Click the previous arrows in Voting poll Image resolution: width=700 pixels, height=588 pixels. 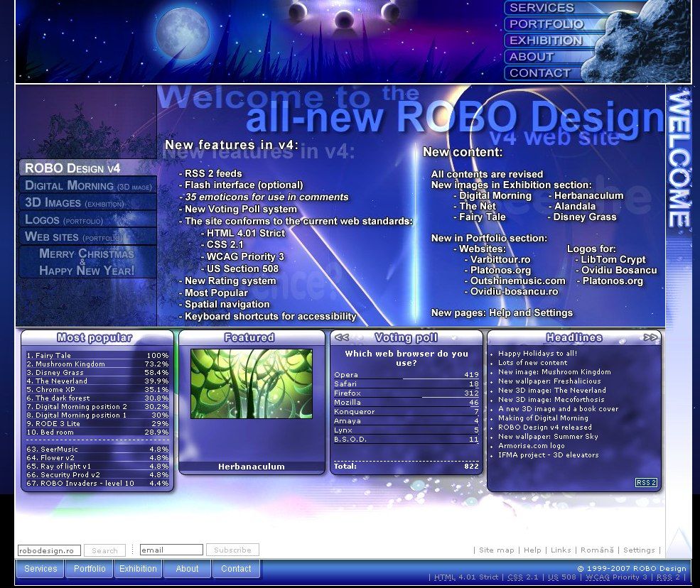342,338
